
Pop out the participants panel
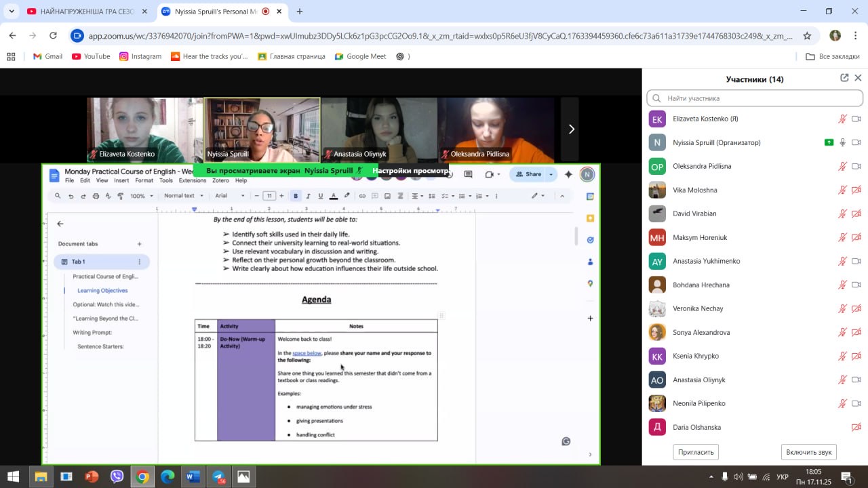844,78
